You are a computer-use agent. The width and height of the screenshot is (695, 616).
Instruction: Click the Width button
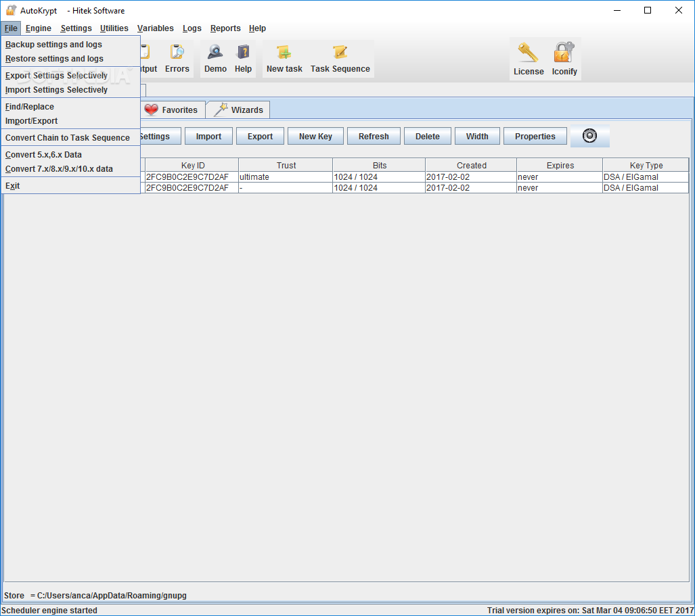pyautogui.click(x=477, y=137)
